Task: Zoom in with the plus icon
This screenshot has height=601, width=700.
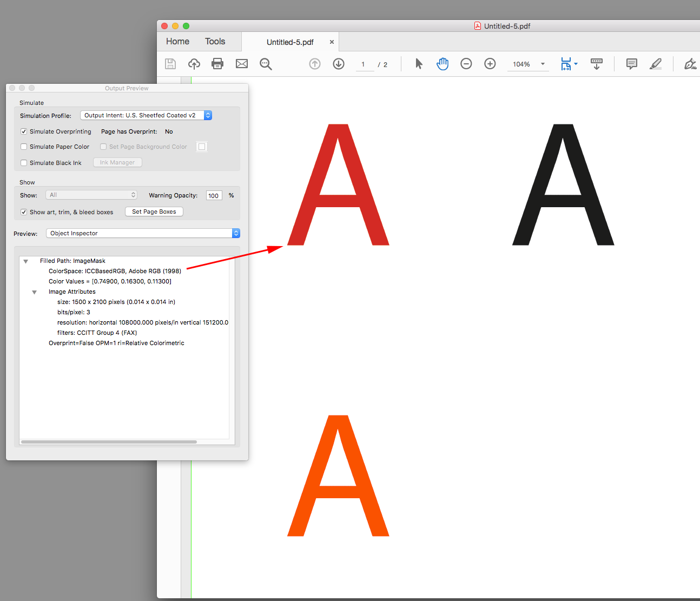Action: point(490,64)
